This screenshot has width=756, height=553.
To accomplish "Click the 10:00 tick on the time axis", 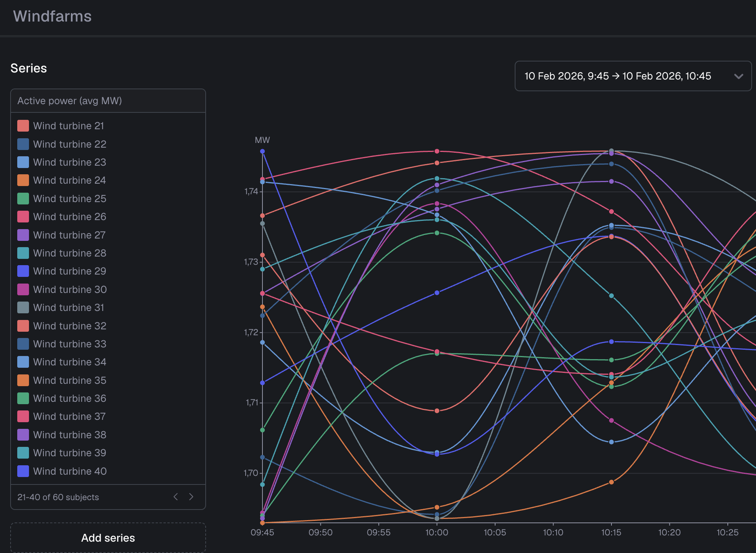I will pyautogui.click(x=437, y=532).
